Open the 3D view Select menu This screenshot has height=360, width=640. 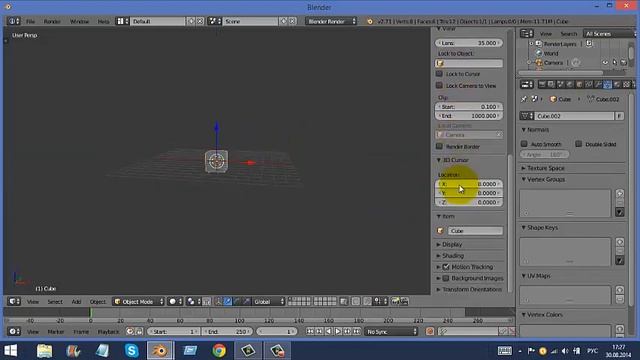(55, 302)
